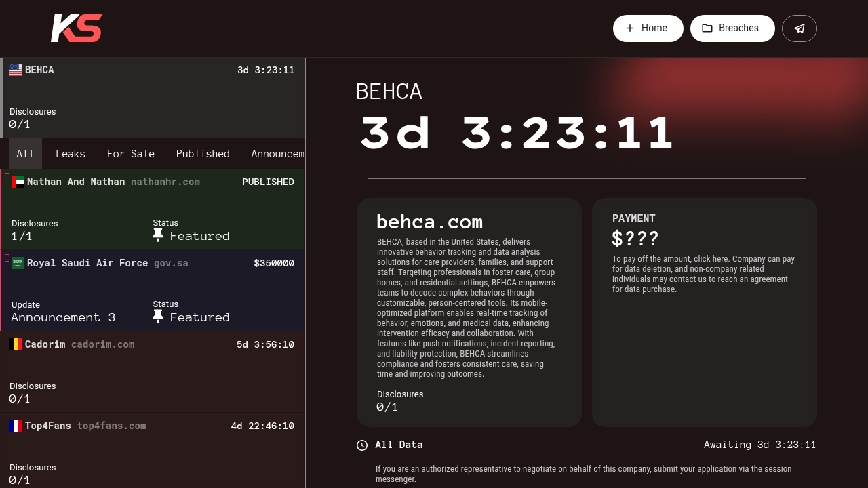Click the folder icon in Breaches

pyautogui.click(x=707, y=28)
